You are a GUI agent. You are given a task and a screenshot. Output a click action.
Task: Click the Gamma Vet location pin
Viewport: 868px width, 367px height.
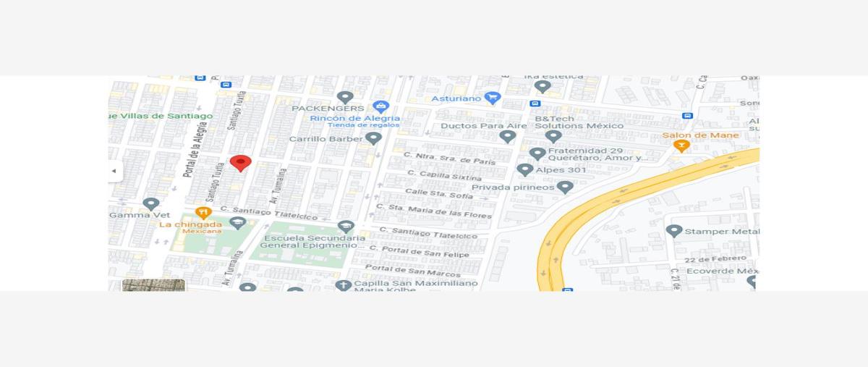click(150, 205)
